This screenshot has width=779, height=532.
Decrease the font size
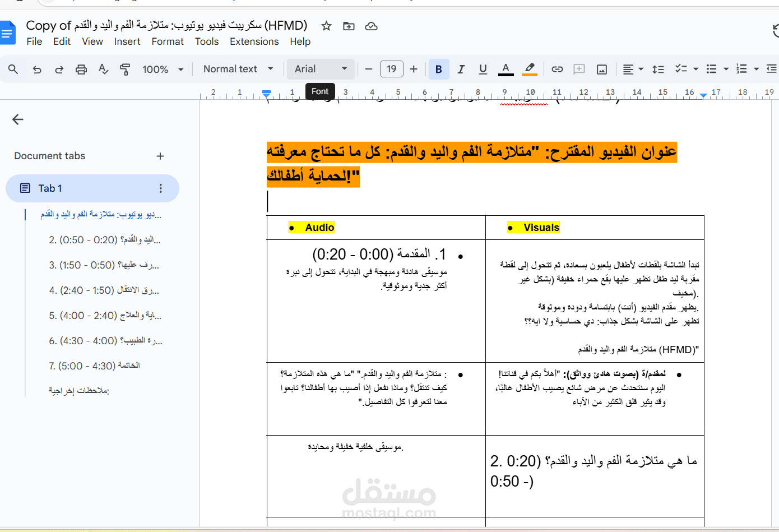(369, 69)
